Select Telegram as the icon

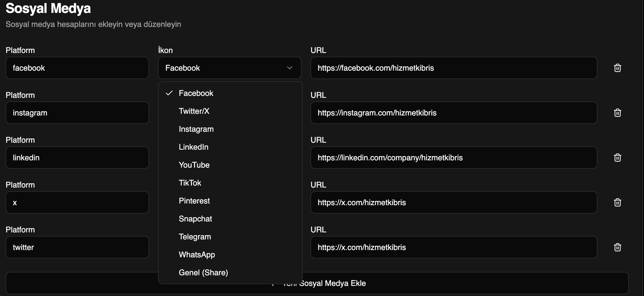(x=230, y=237)
